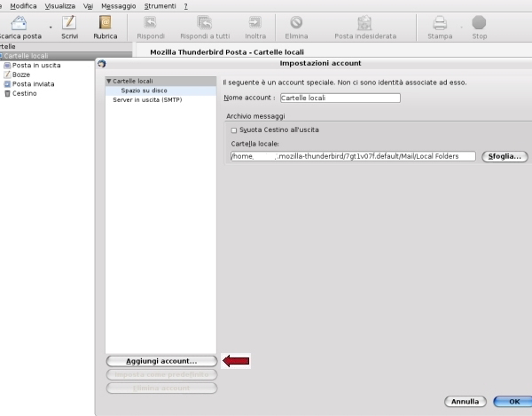
Task: Click the Annulla button
Action: (x=465, y=402)
